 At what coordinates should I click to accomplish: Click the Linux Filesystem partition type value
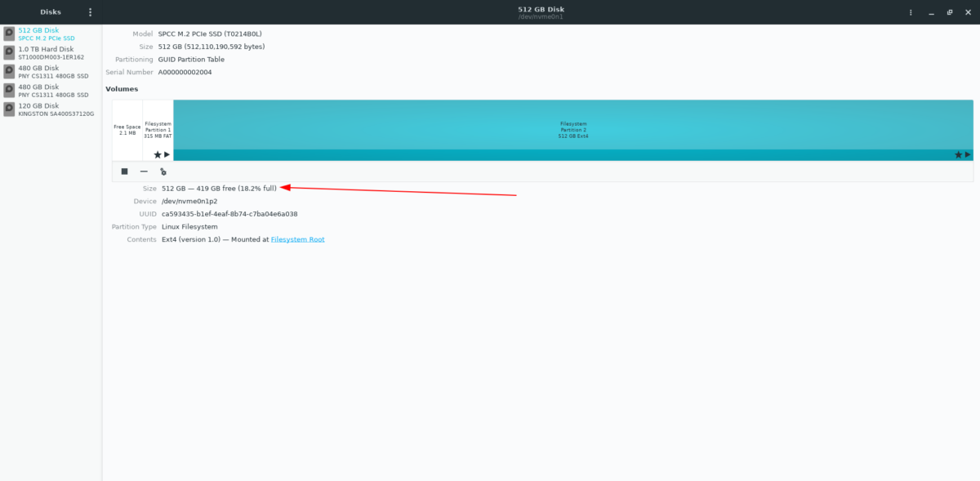click(x=189, y=226)
